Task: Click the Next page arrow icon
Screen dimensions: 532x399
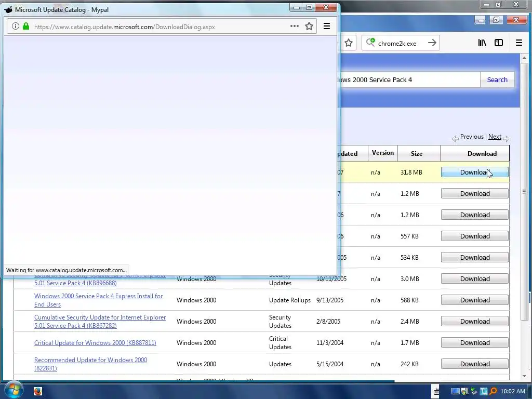Action: point(506,139)
